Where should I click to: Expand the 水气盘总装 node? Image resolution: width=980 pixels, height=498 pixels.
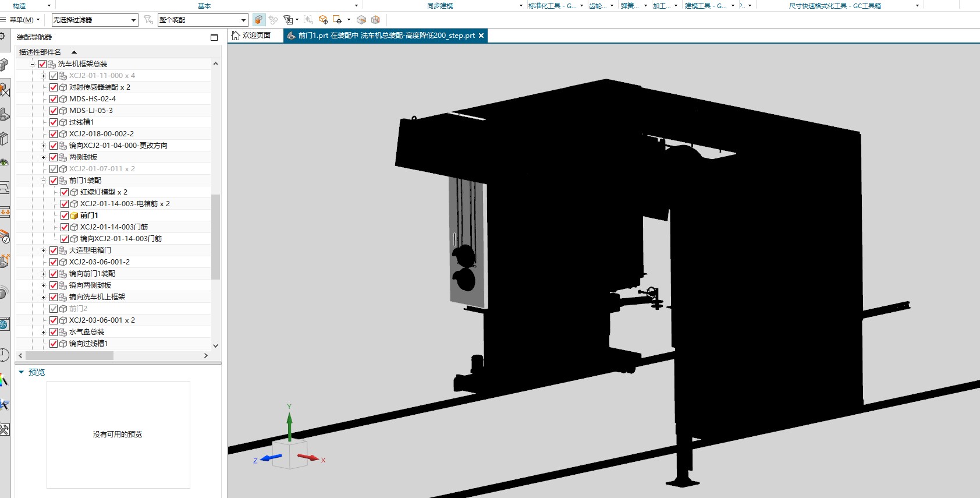(x=43, y=332)
